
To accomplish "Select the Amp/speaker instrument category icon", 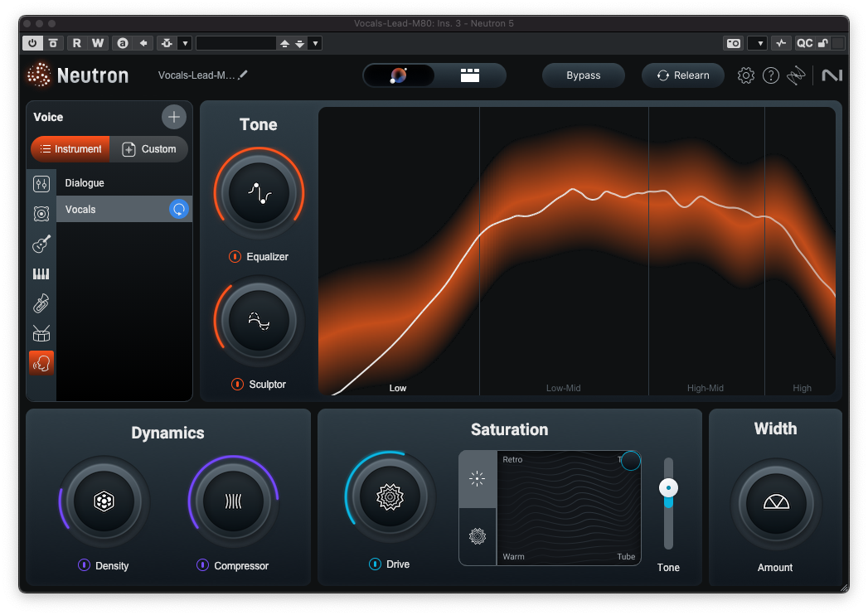I will (x=41, y=213).
